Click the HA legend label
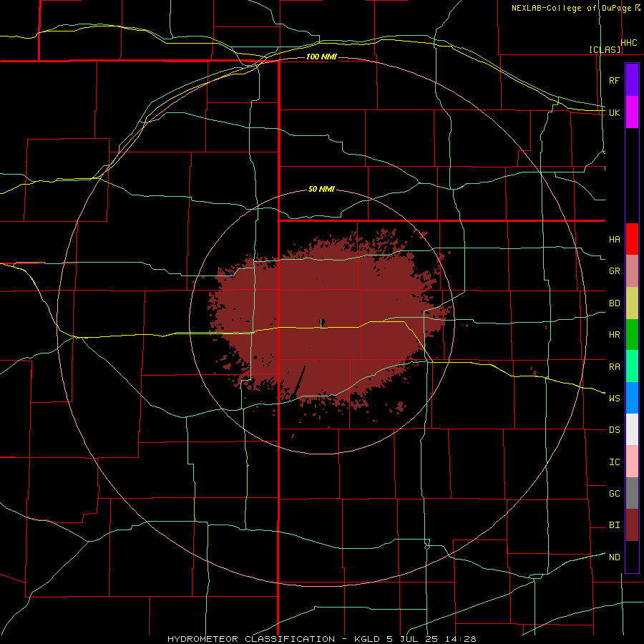 point(614,240)
